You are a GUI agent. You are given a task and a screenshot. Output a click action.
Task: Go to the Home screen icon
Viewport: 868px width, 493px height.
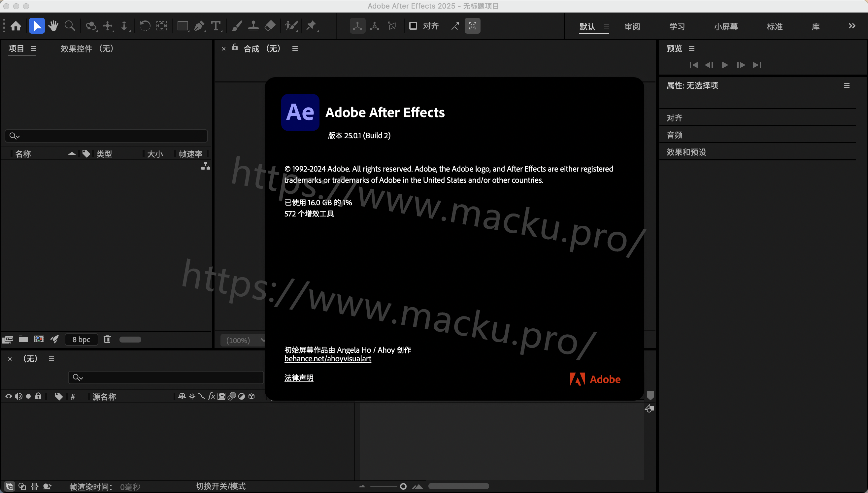pos(16,26)
